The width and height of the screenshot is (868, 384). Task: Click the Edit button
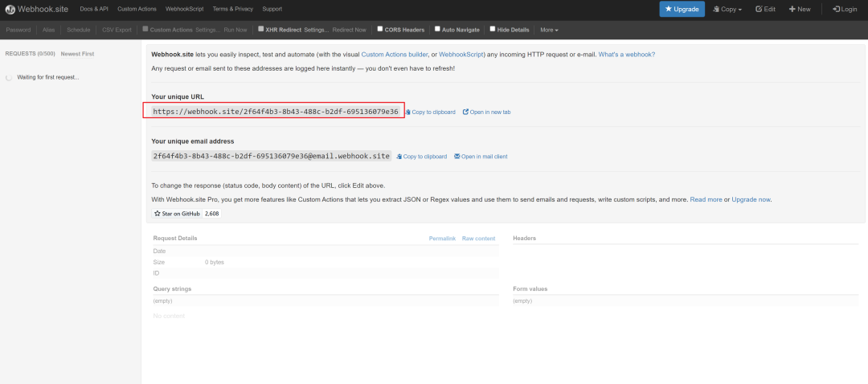[766, 10]
